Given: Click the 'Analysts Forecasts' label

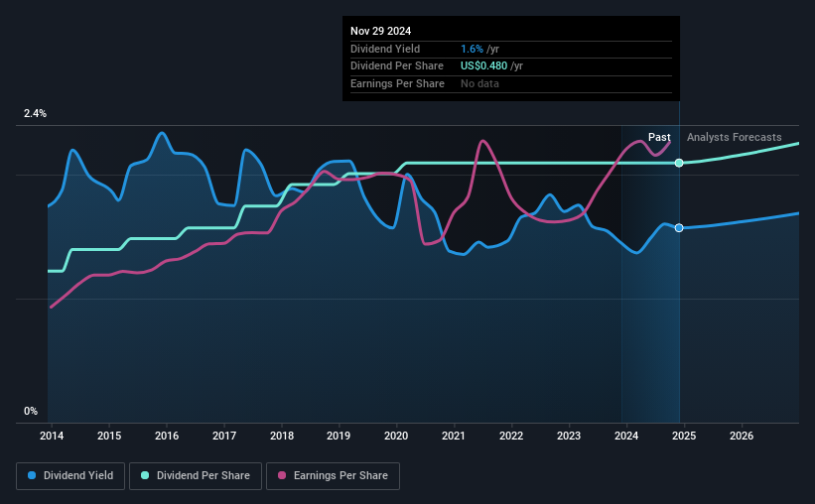Looking at the screenshot, I should tap(734, 137).
